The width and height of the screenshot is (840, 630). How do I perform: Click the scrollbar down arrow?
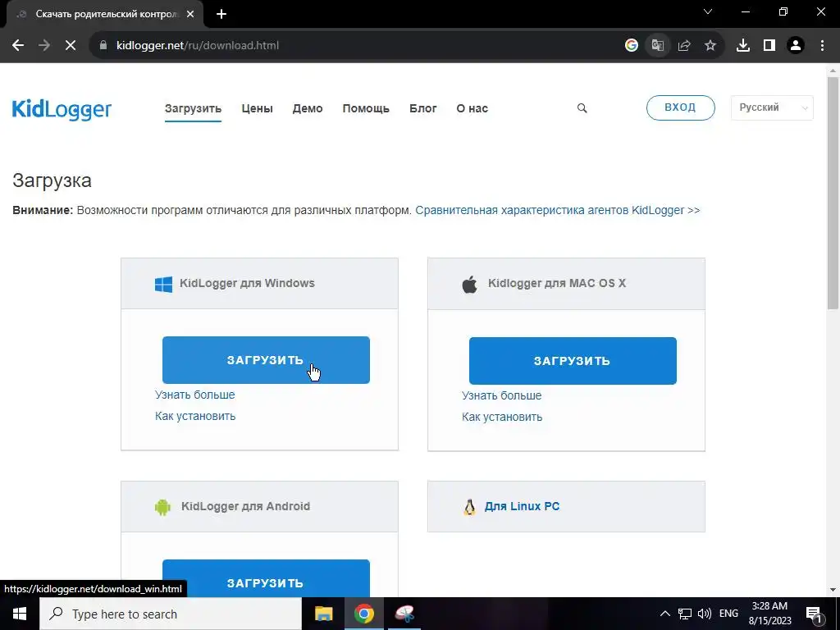coord(833,590)
